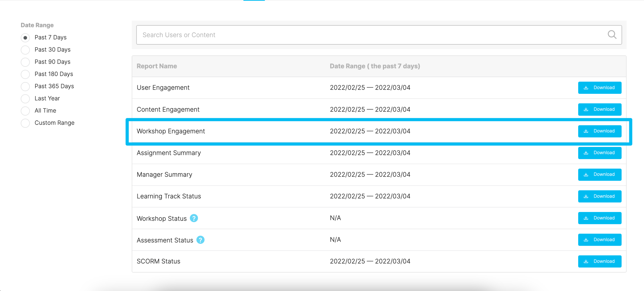The height and width of the screenshot is (291, 644).
Task: Select the Last Year date range
Action: pos(25,99)
